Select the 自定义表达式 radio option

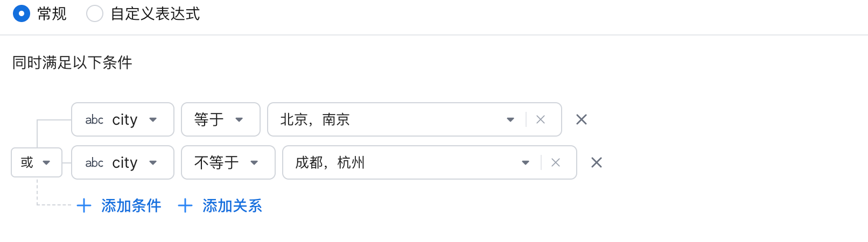point(95,13)
